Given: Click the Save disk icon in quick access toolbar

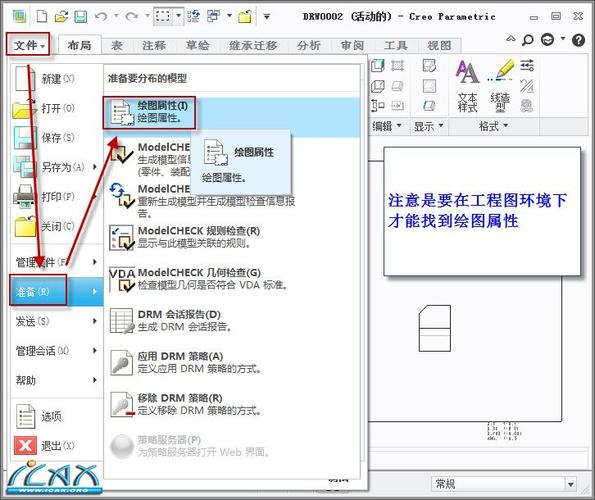Looking at the screenshot, I should coord(80,16).
